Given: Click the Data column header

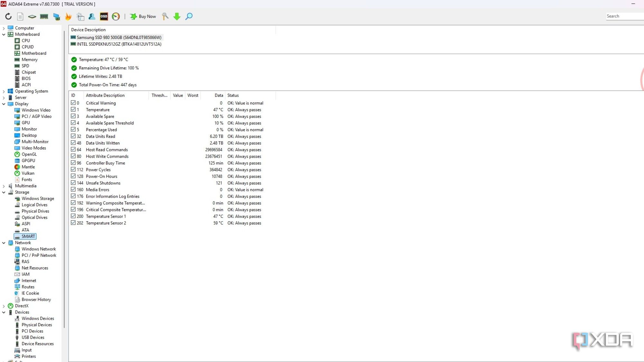Looking at the screenshot, I should pos(213,95).
